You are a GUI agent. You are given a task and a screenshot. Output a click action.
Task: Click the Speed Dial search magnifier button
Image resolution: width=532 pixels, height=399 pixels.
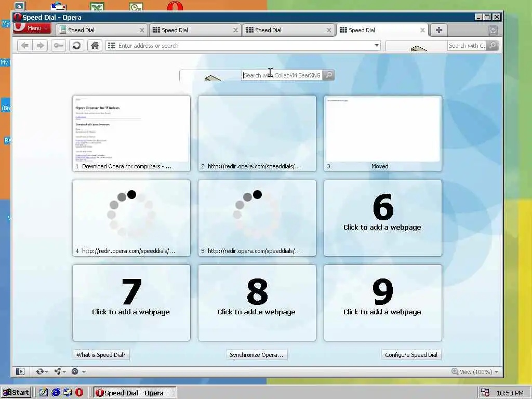[x=328, y=75]
